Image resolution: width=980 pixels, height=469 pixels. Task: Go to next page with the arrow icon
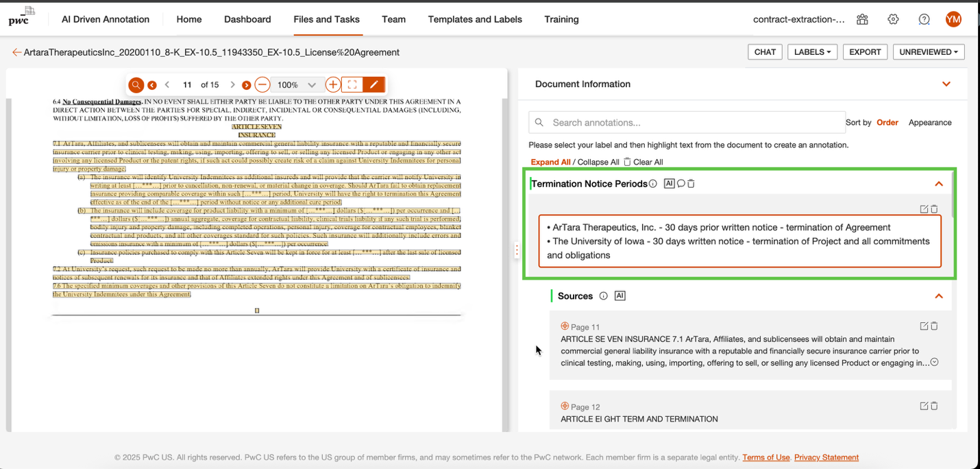coord(232,84)
